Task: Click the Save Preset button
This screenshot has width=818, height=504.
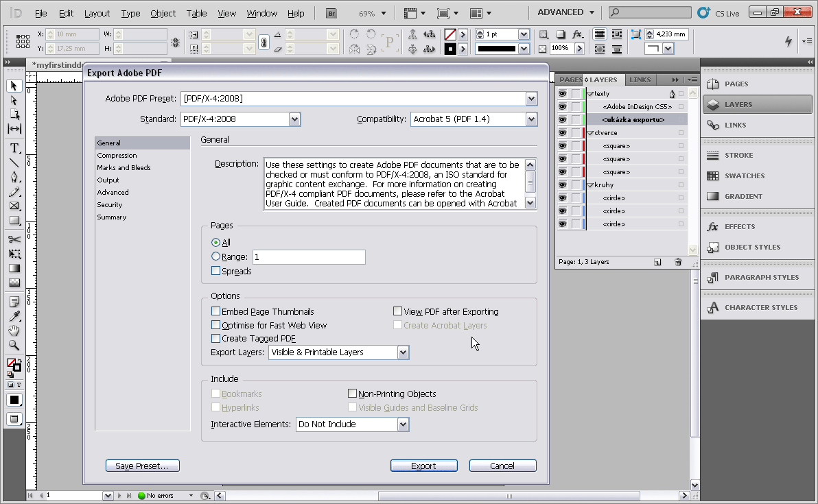Action: pyautogui.click(x=143, y=466)
